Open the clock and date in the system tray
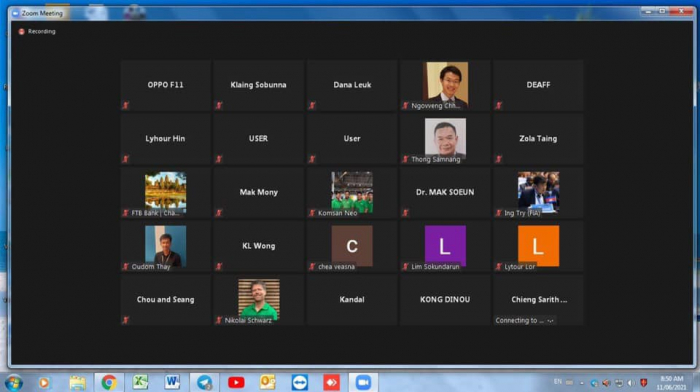Viewport: 700px width, 392px height. (671, 383)
